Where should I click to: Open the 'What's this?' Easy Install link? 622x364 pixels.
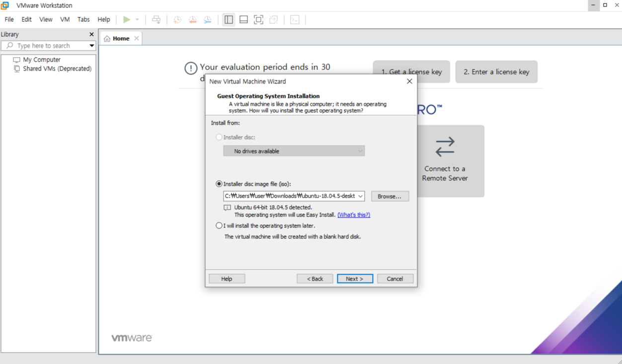354,215
